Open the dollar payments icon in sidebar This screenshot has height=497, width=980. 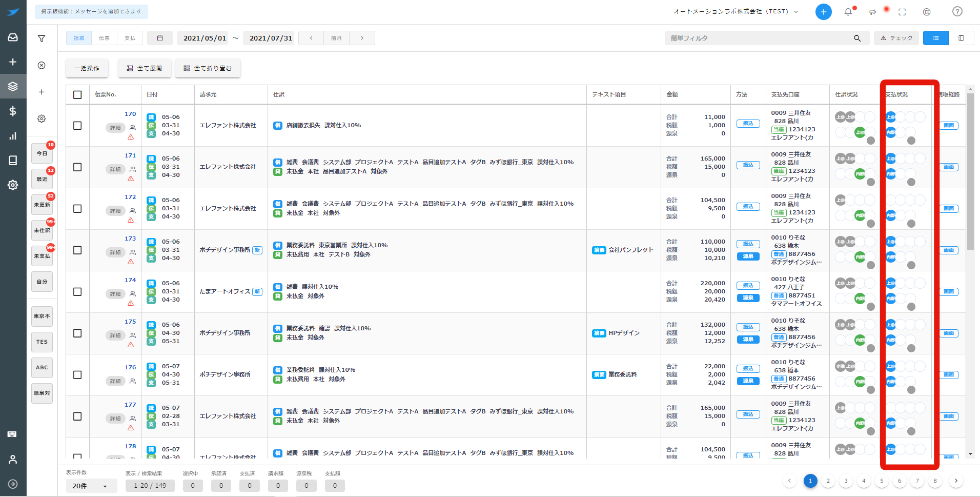(x=13, y=111)
